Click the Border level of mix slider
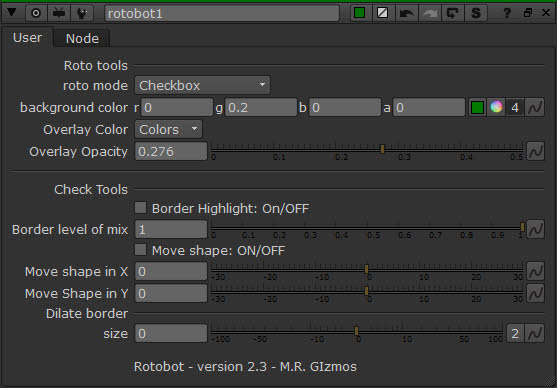Screen dimensions: 557x388 (368, 229)
